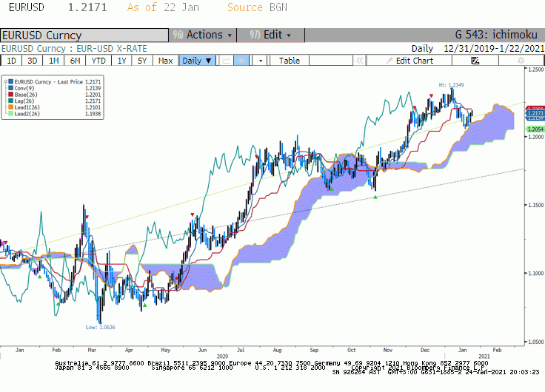Viewport: 545px width, 392px height.
Task: Collapse the EURUSD legend tree node
Action: click(x=6, y=82)
